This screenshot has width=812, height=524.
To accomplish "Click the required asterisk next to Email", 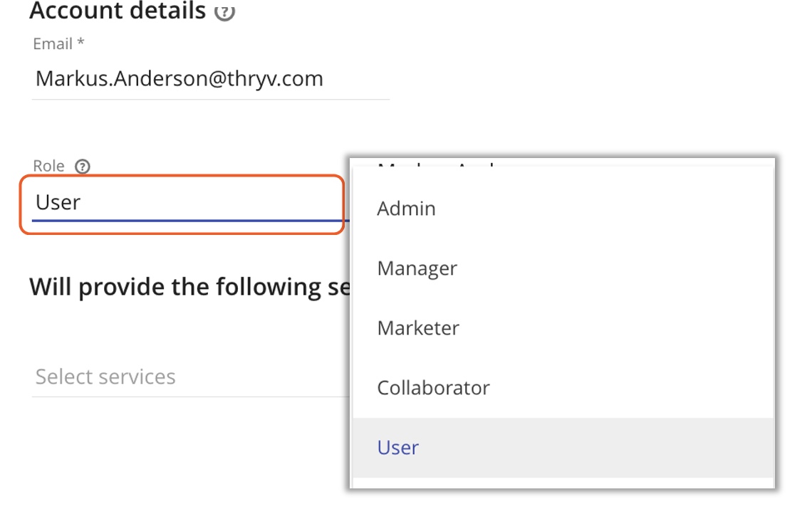I will (x=81, y=44).
